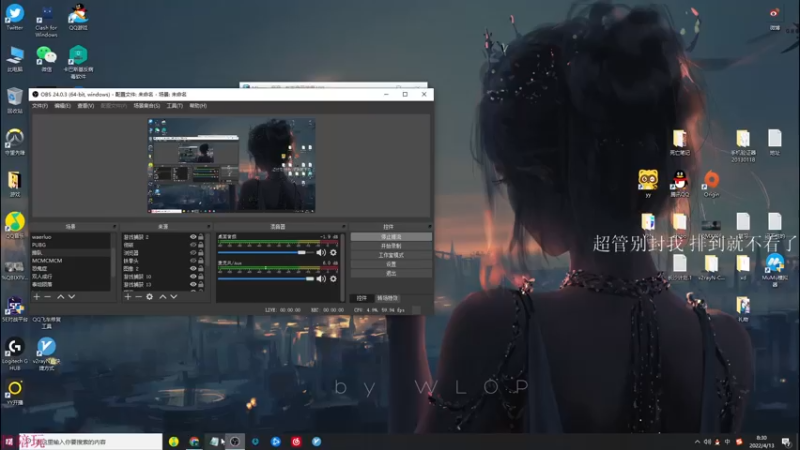Move the selected scene up
The height and width of the screenshot is (450, 800).
(61, 296)
